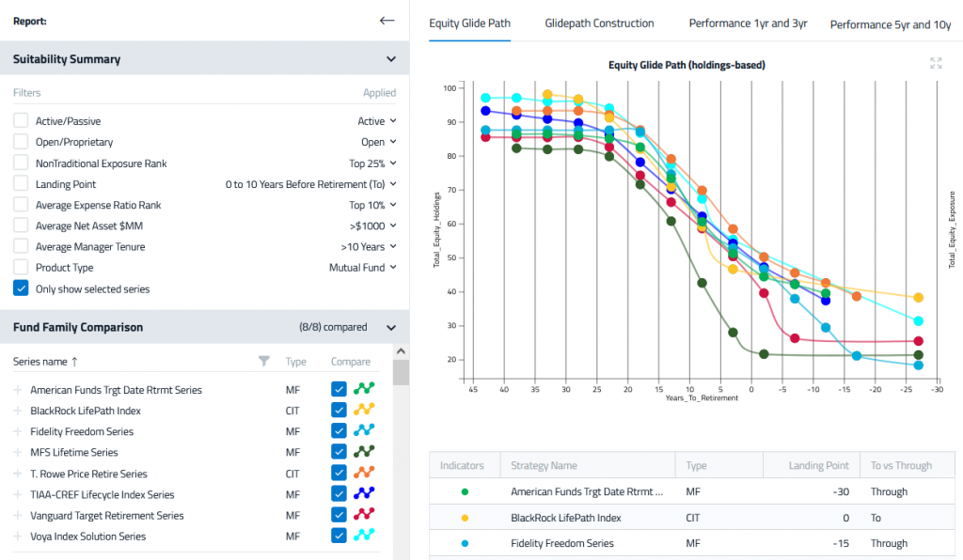This screenshot has width=963, height=560.
Task: Click BlackRock LifePath yellow glide path icon
Action: 364,410
